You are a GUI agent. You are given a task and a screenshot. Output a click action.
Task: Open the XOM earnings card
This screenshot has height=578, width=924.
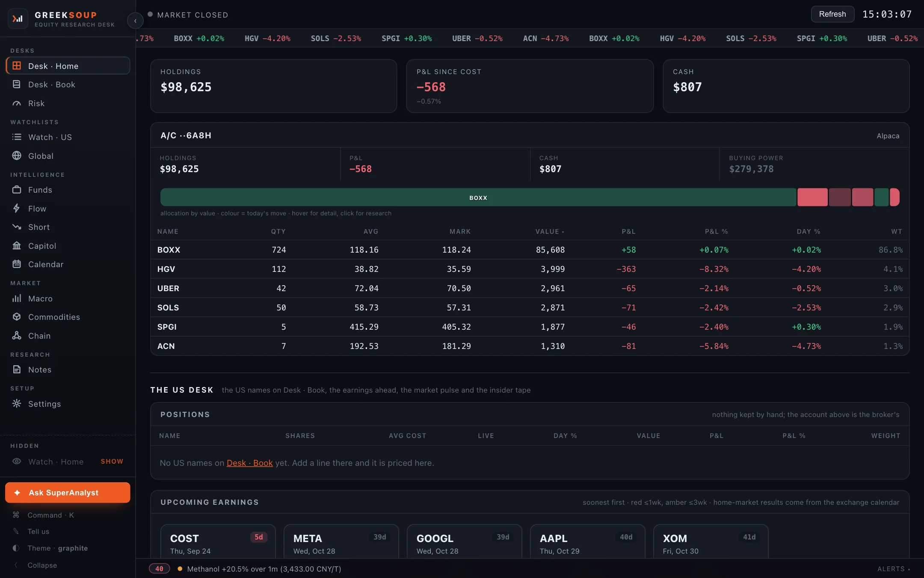click(711, 541)
